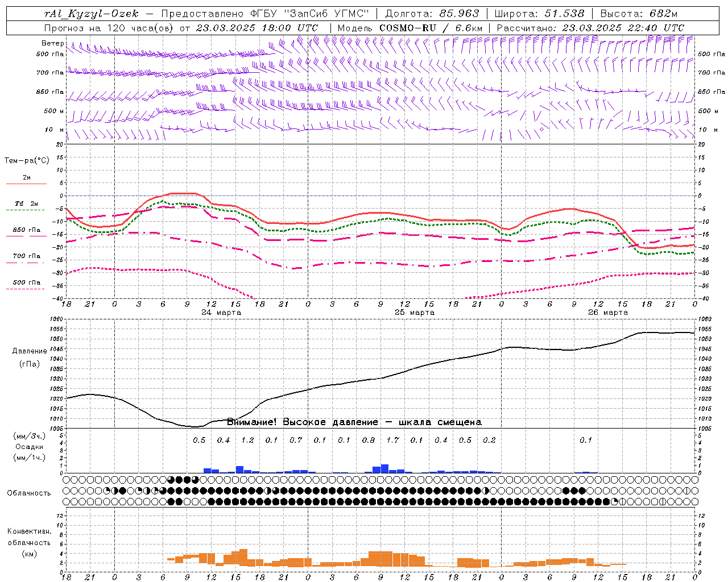Select the date label 24 марта
Image resolution: width=728 pixels, height=582 pixels.
(221, 313)
